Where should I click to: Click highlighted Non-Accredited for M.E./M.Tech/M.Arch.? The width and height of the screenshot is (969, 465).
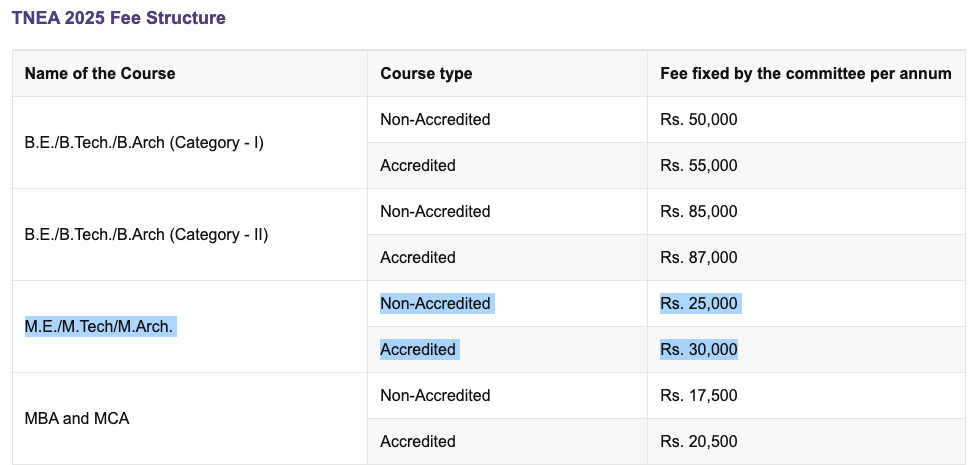pos(435,303)
